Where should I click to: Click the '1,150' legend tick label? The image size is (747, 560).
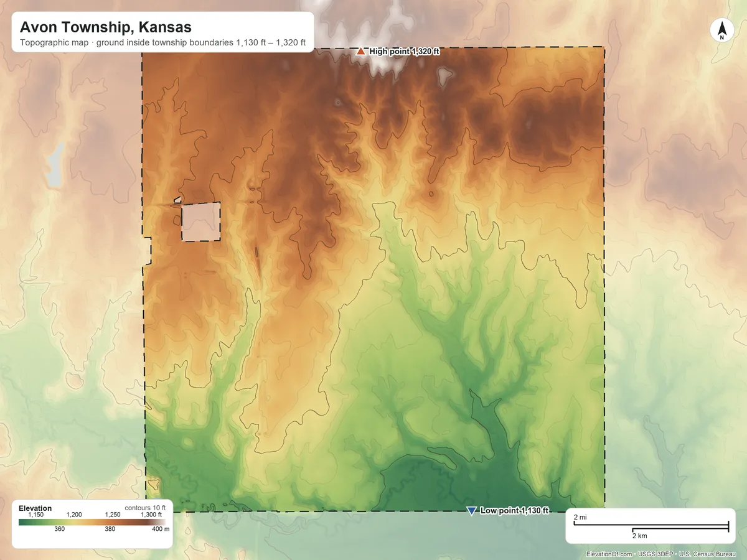pos(36,515)
